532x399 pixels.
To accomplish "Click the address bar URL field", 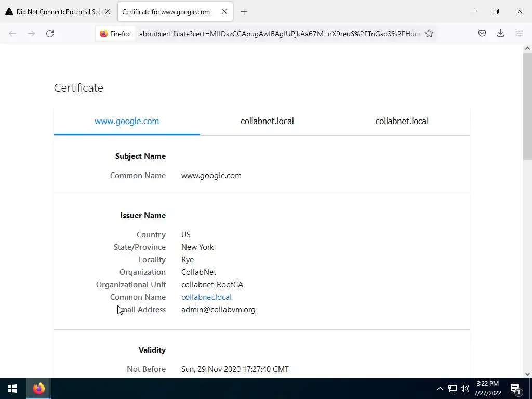I will coord(280,34).
